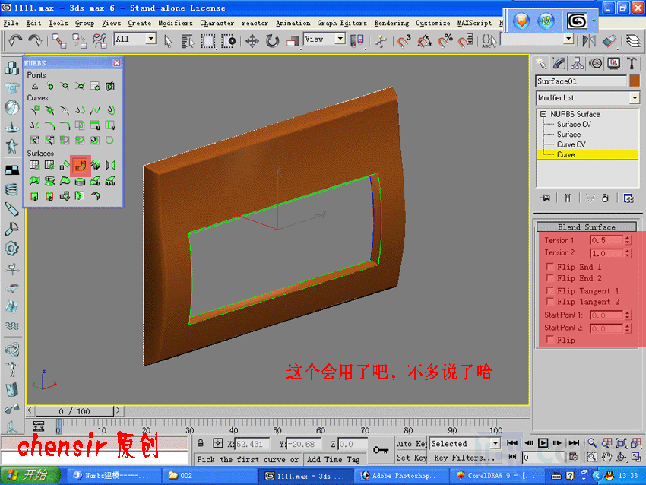Screen dimensions: 646x485
Task: Open the File menu
Action: point(11,23)
